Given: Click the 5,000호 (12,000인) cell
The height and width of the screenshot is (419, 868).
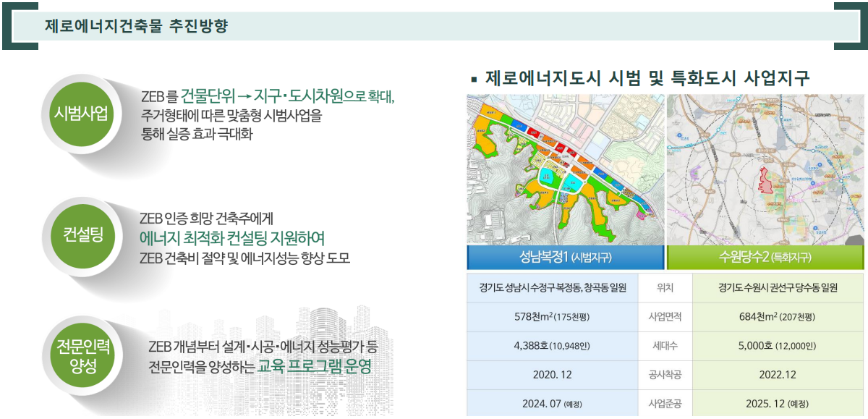Looking at the screenshot, I should point(777,346).
